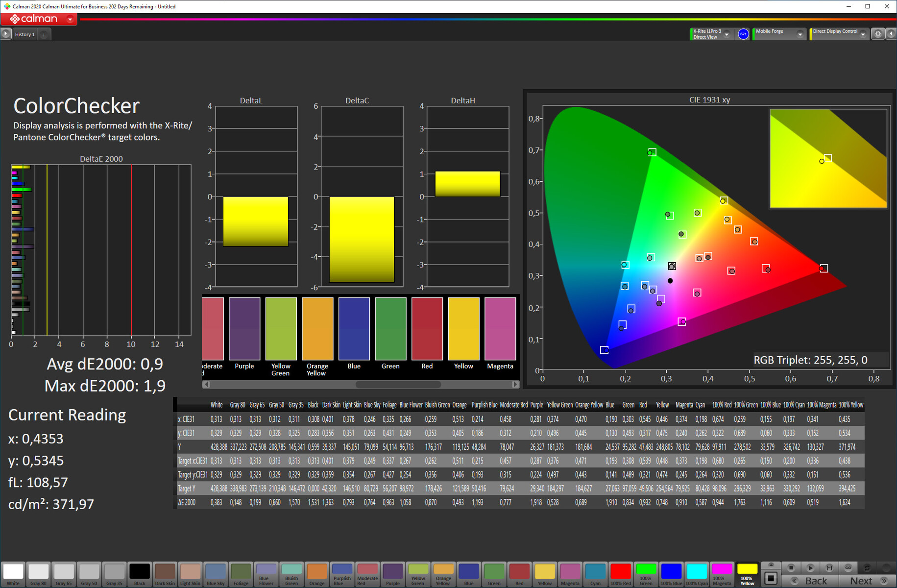Viewport: 897px width, 588px height.
Task: Expand the left panel play arrow
Action: pyautogui.click(x=6, y=34)
